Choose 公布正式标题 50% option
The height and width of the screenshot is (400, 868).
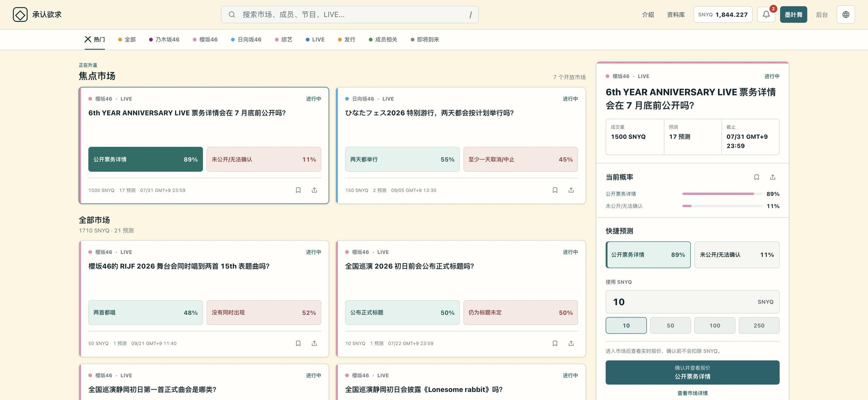click(402, 312)
